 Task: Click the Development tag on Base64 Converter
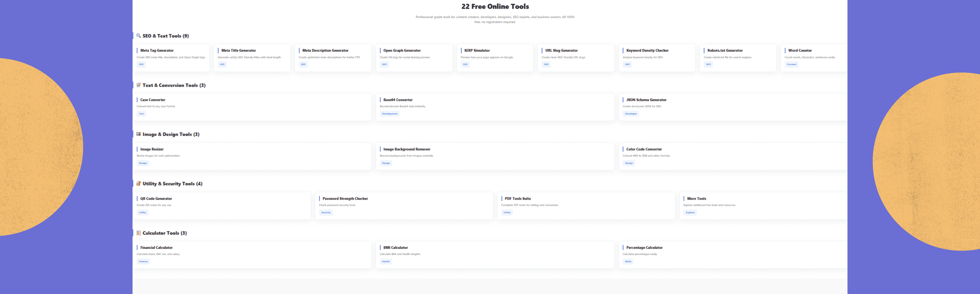pos(389,113)
